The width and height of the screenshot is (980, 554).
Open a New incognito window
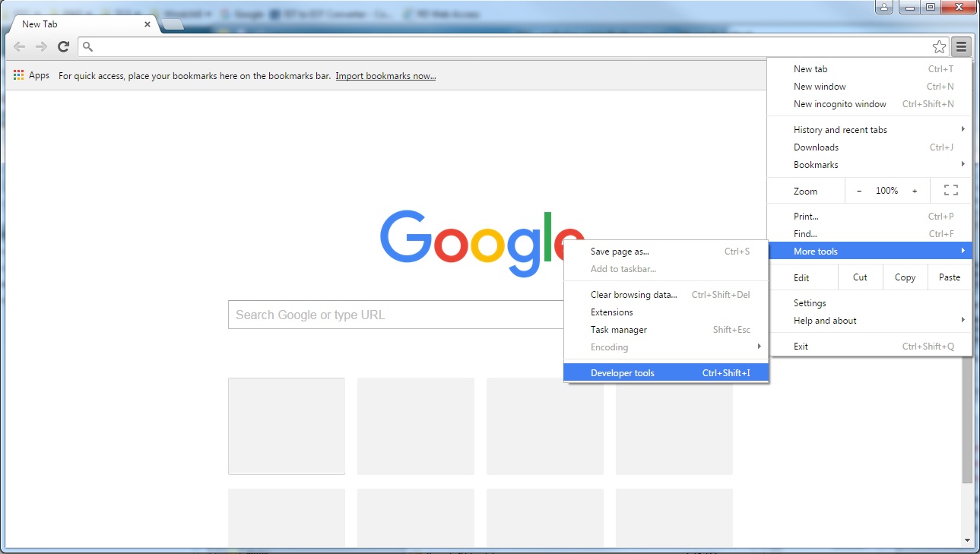coord(870,104)
